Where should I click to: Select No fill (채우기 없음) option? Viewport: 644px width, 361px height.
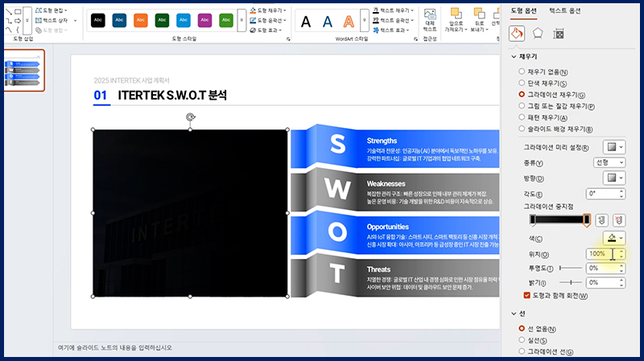[x=522, y=72]
